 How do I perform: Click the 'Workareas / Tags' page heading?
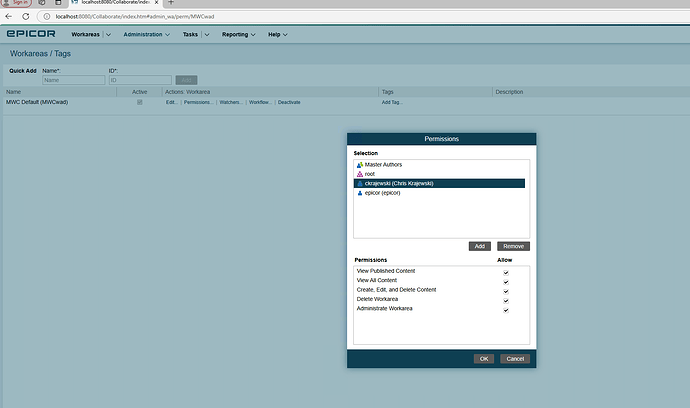tap(40, 54)
